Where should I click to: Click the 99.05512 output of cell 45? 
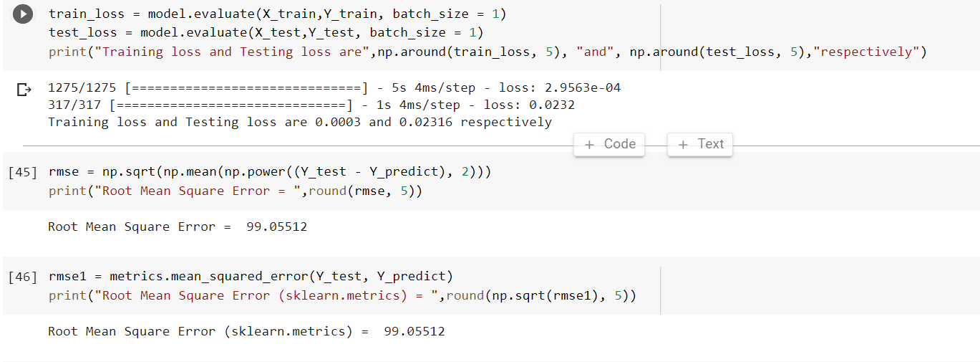click(276, 227)
